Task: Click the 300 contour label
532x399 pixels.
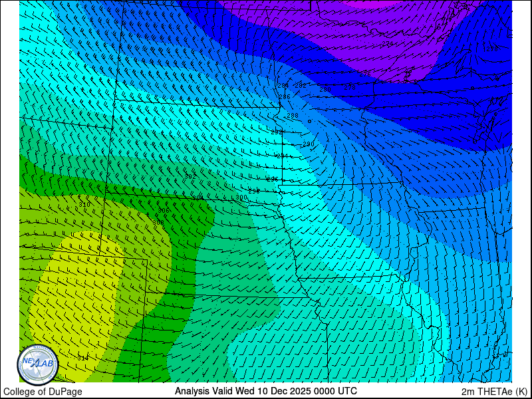Action: pos(241,197)
